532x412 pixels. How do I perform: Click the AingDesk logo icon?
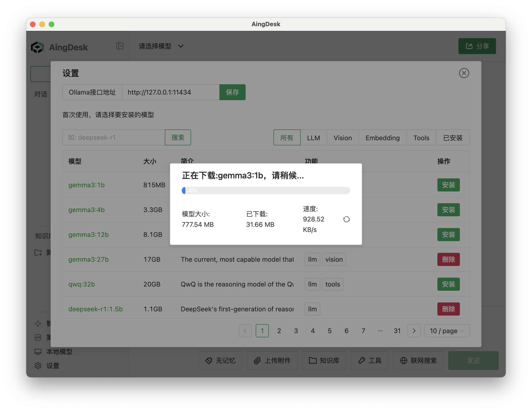click(x=37, y=47)
